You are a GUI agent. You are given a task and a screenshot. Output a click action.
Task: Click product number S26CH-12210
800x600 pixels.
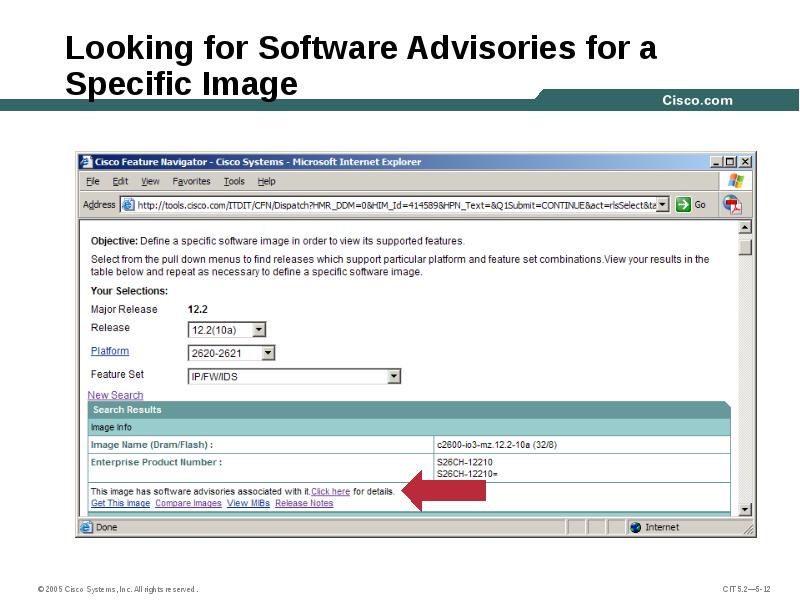[x=465, y=462]
